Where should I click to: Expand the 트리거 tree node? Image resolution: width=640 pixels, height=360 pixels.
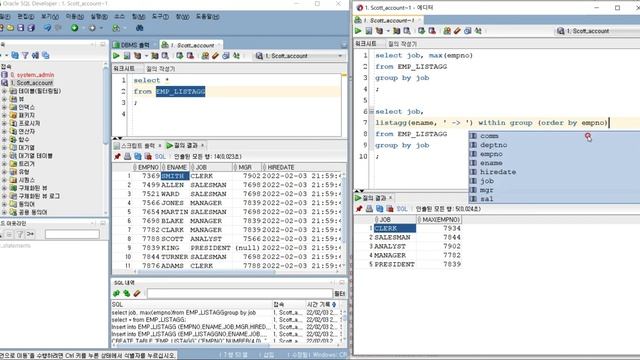pyautogui.click(x=4, y=164)
